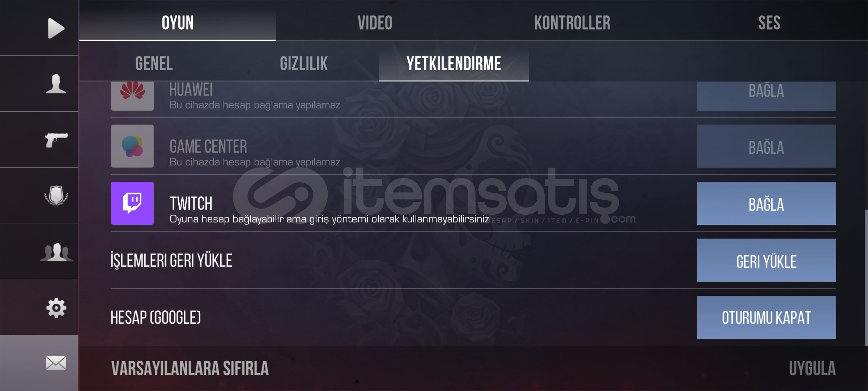The image size is (868, 391).
Task: Select the Genel sub-tab
Action: (154, 64)
